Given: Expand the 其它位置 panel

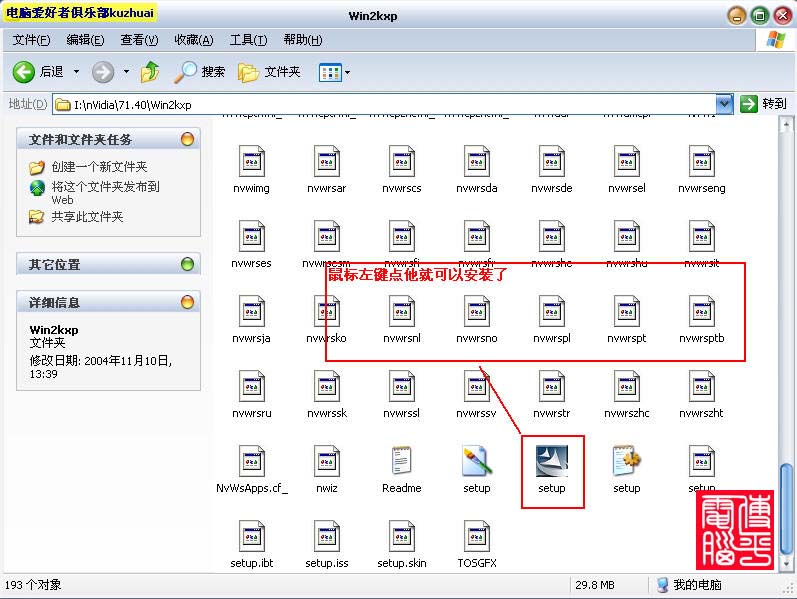Looking at the screenshot, I should [x=188, y=264].
